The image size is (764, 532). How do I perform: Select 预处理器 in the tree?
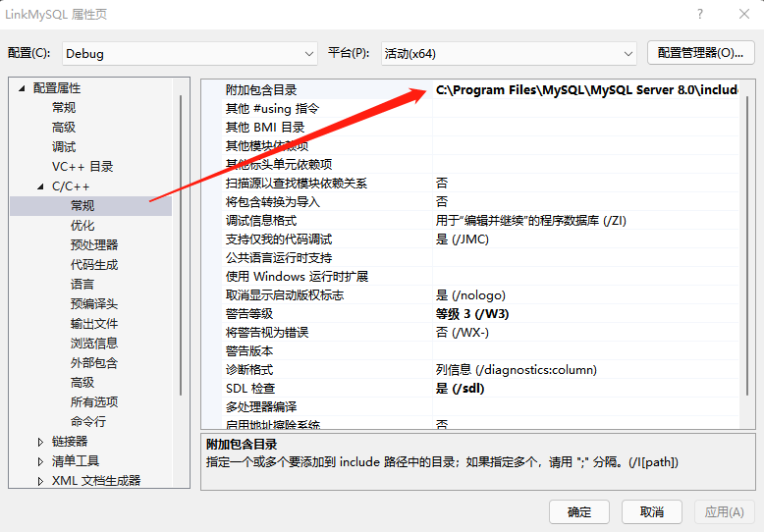pyautogui.click(x=93, y=245)
